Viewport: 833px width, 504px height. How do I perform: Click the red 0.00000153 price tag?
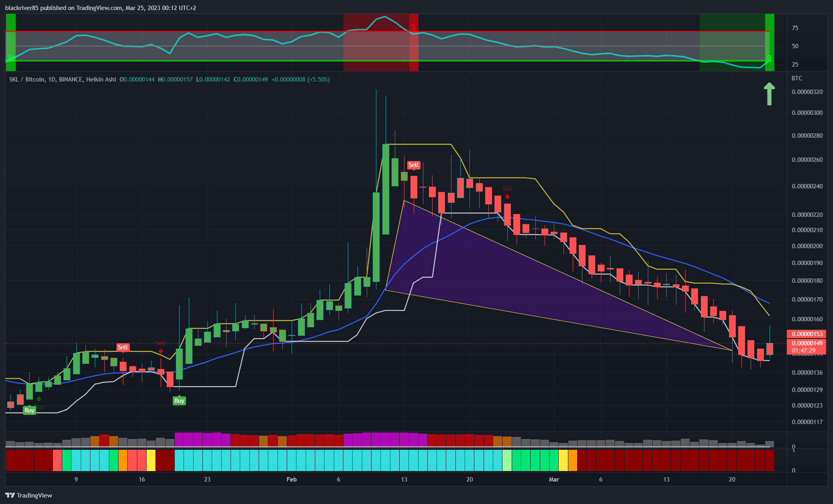[806, 334]
